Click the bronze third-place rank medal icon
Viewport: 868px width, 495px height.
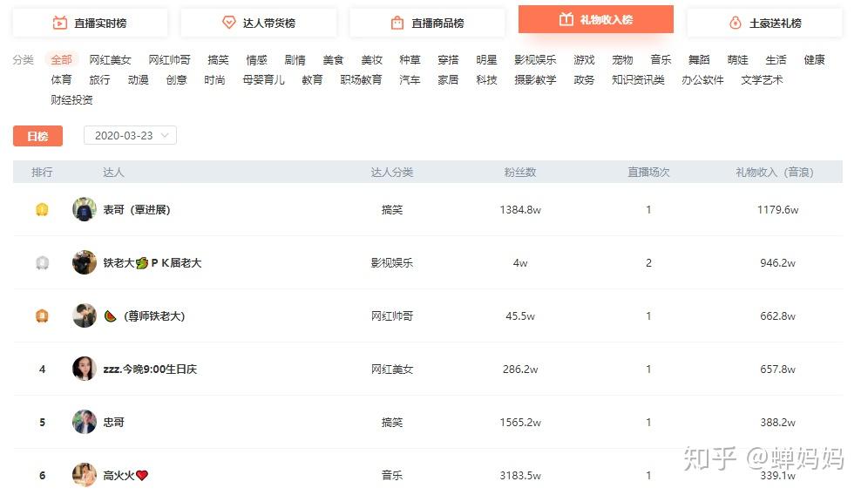click(x=42, y=316)
